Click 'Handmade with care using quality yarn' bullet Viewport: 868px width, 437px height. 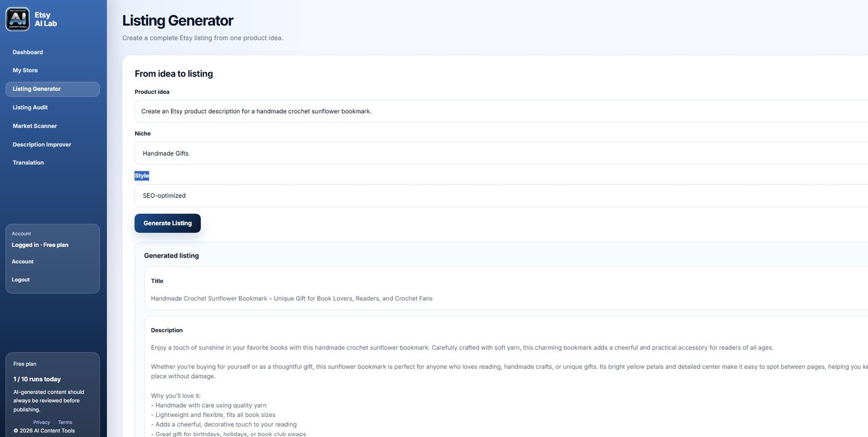209,406
